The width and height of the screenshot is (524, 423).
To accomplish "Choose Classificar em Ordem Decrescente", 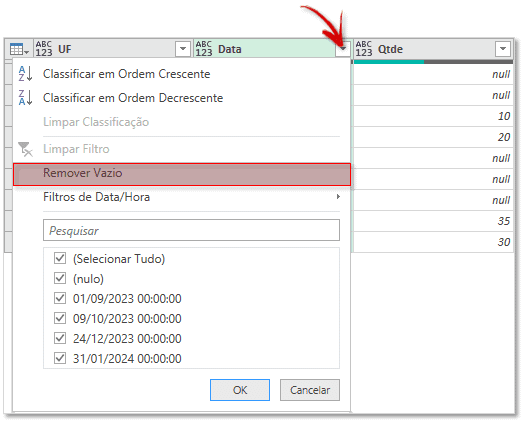I will [x=133, y=98].
